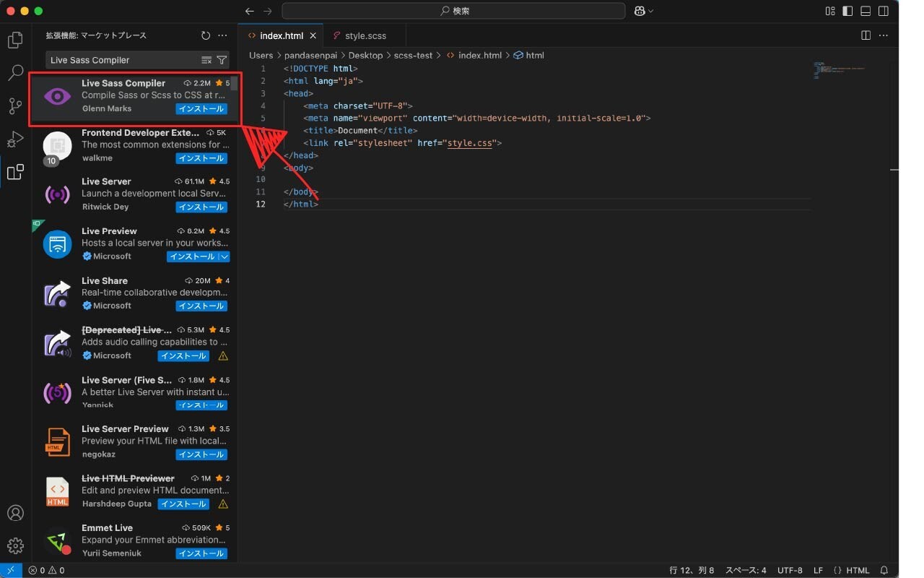Open the Manage gear menu
Screen dimensions: 924x578
pyautogui.click(x=15, y=545)
